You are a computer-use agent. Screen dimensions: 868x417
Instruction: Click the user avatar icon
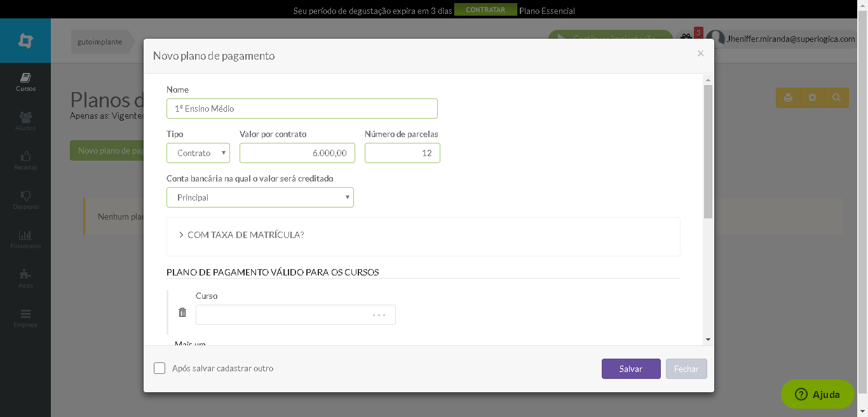click(x=715, y=38)
